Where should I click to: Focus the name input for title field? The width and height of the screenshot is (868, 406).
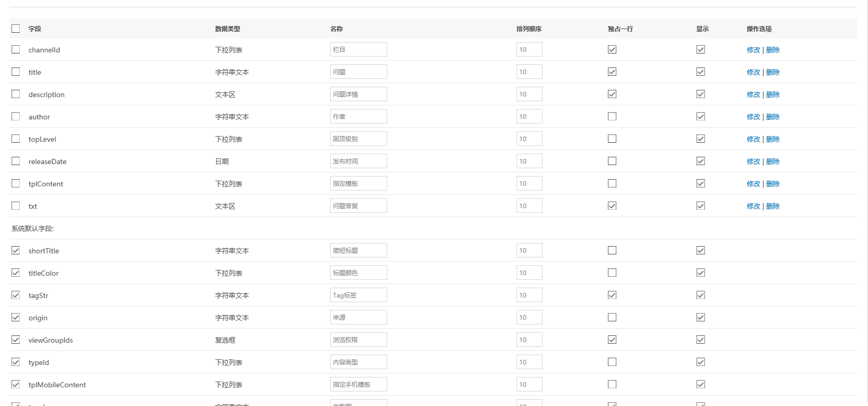point(358,72)
